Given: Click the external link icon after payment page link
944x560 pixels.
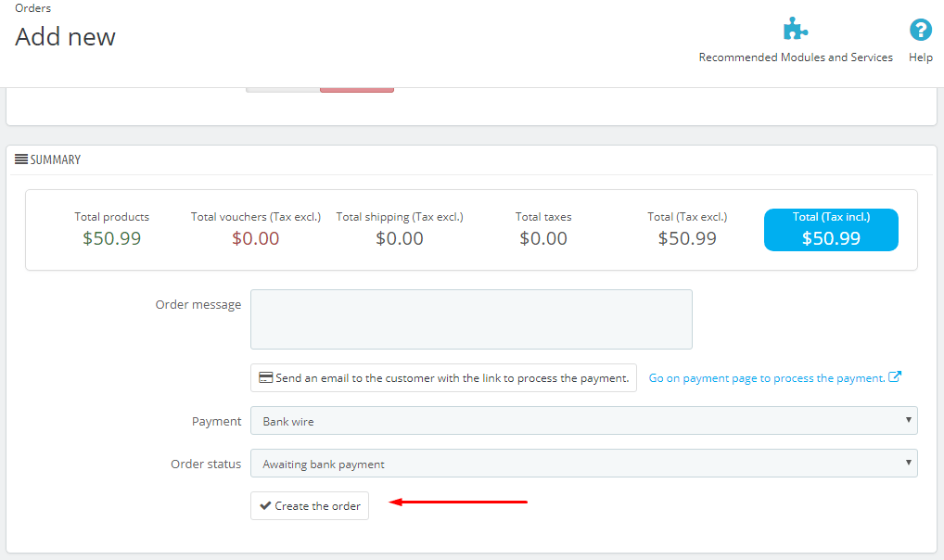Looking at the screenshot, I should (895, 377).
